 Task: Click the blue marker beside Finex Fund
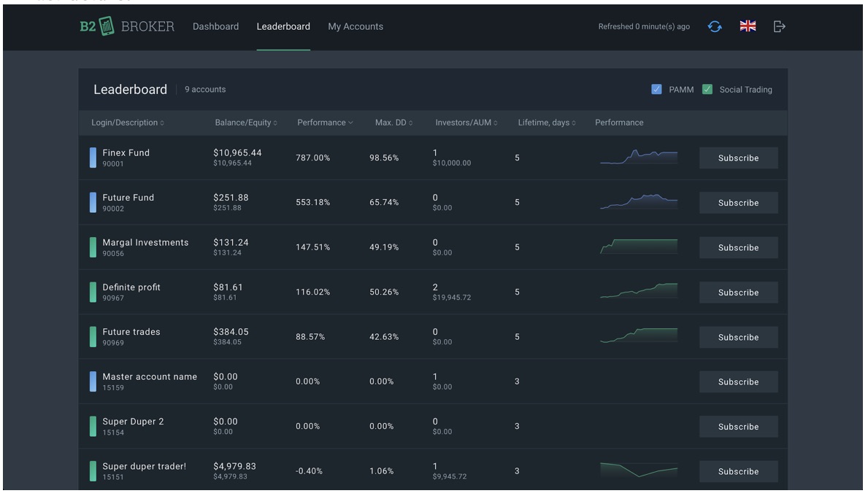[93, 158]
